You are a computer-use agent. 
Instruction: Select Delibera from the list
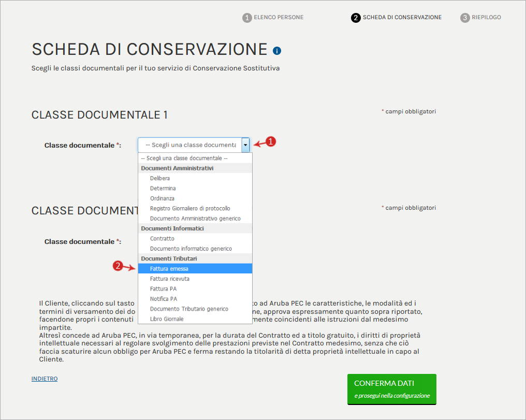pyautogui.click(x=195, y=178)
